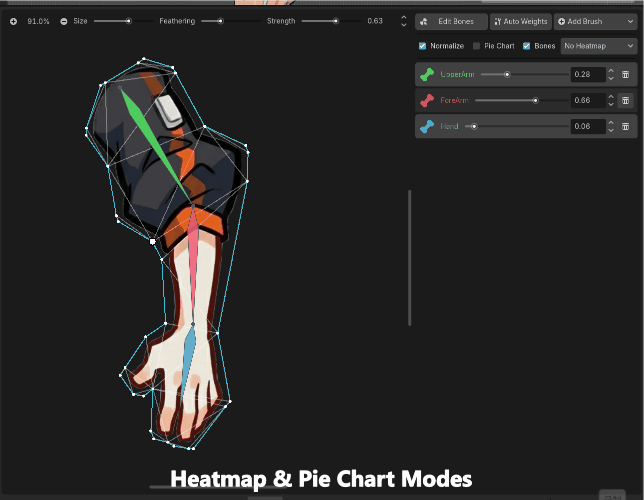
Task: Enable the Pie Chart checkbox
Action: pos(476,46)
